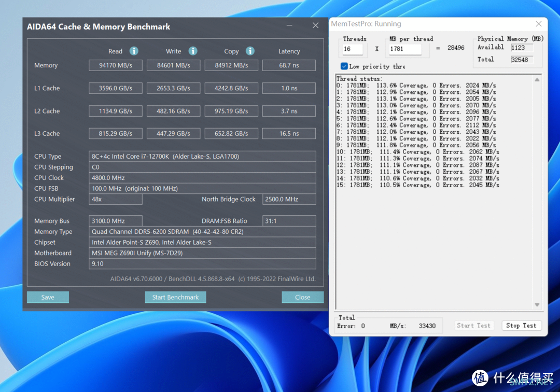Click the Physical Memory Total field
This screenshot has height=392, width=560.
point(521,60)
